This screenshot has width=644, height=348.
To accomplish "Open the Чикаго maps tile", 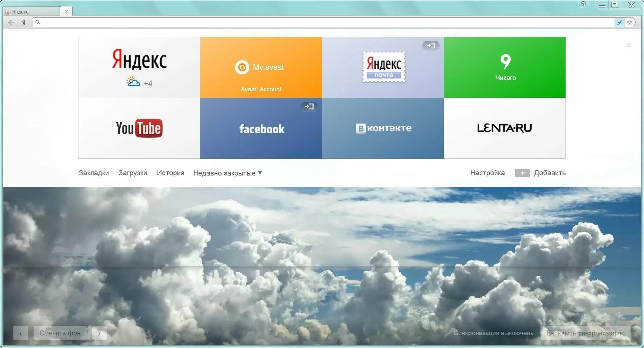I will (505, 67).
